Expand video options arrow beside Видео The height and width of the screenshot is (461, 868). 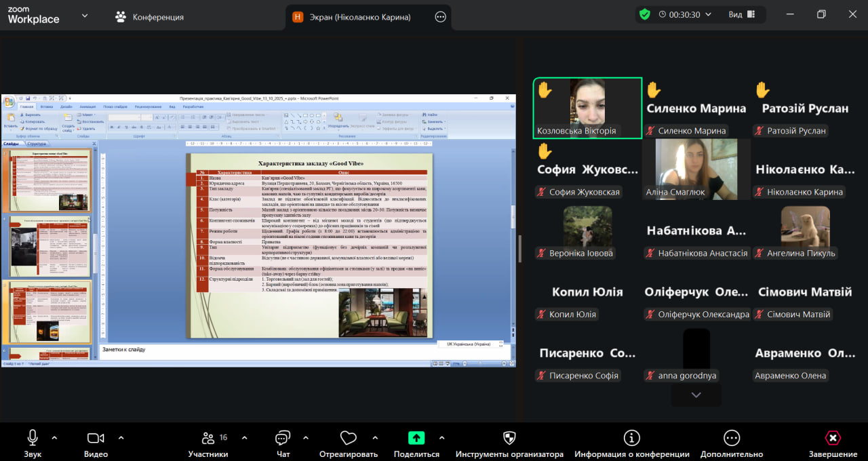tap(121, 437)
